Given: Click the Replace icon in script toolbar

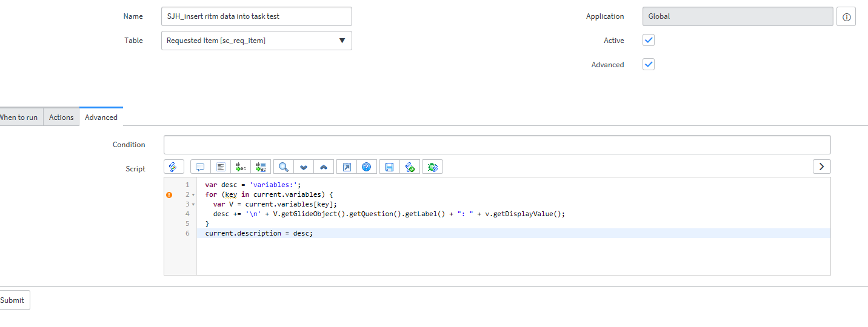Looking at the screenshot, I should point(241,167).
